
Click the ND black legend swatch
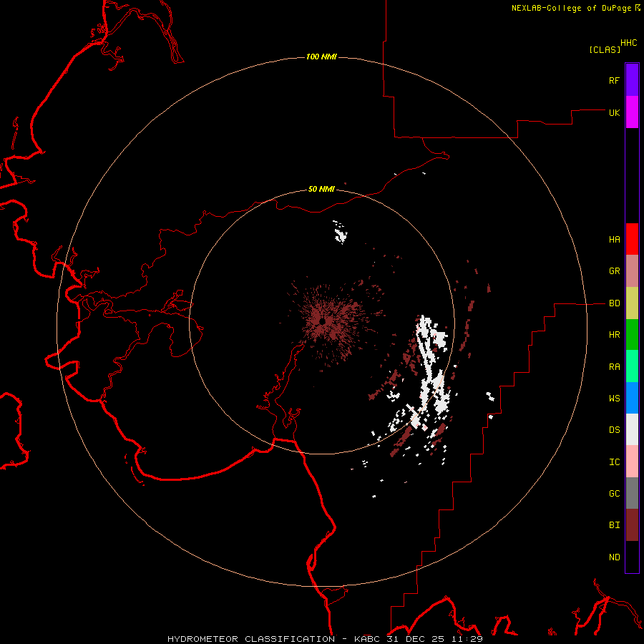632,557
